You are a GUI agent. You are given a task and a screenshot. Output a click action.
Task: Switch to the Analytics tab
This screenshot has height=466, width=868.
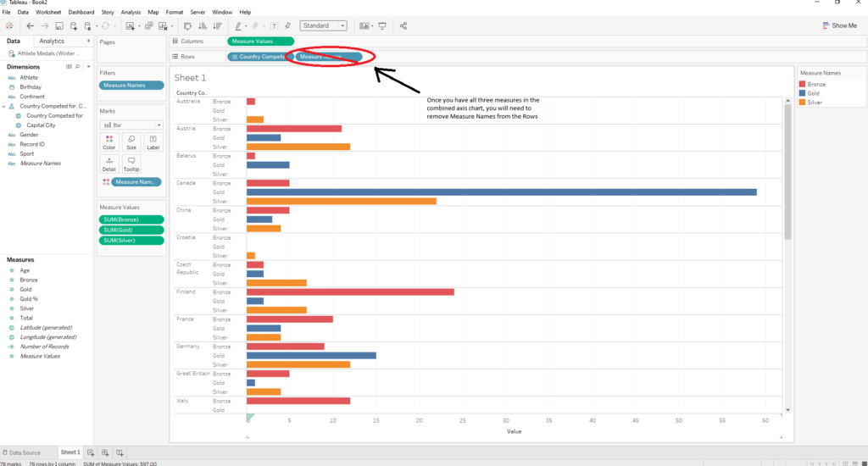pyautogui.click(x=52, y=41)
